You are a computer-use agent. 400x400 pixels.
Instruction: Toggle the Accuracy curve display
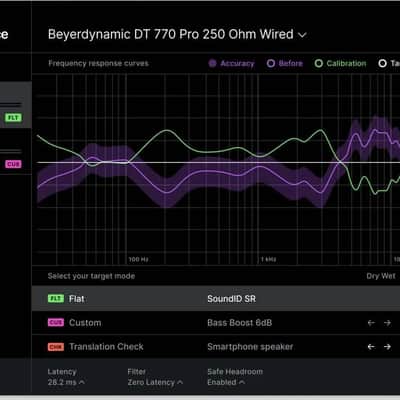[x=231, y=63]
